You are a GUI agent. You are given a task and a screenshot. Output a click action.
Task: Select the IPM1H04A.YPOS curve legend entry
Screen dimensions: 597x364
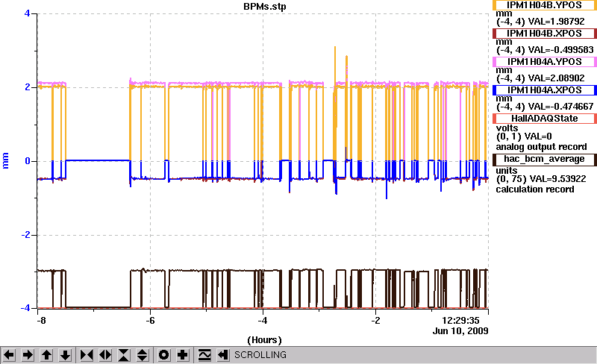[545, 62]
